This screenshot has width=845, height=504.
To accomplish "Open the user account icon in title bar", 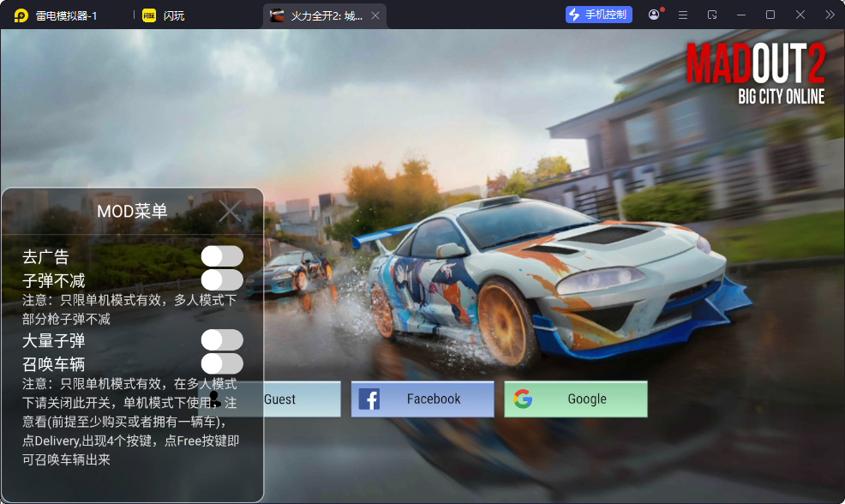I will (654, 15).
